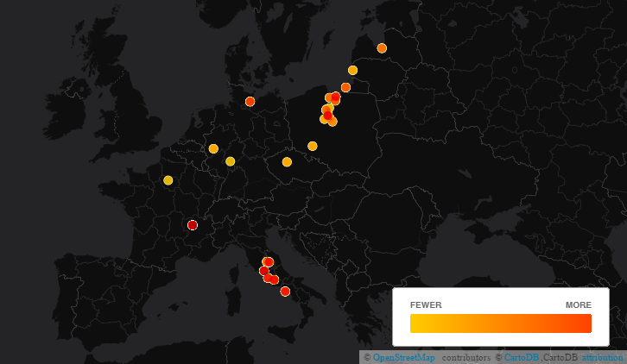Click the orange marker in northern Germany
This screenshot has width=627, height=364.
[x=250, y=102]
